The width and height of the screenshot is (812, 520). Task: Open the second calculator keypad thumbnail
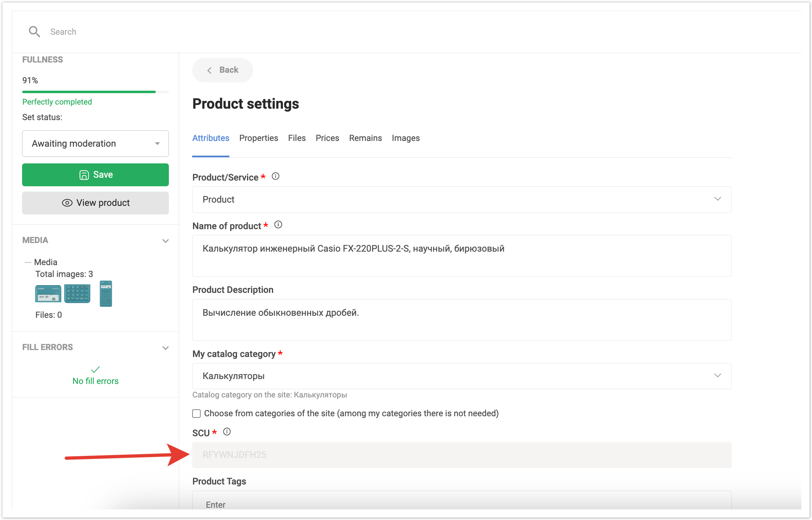[x=77, y=294]
